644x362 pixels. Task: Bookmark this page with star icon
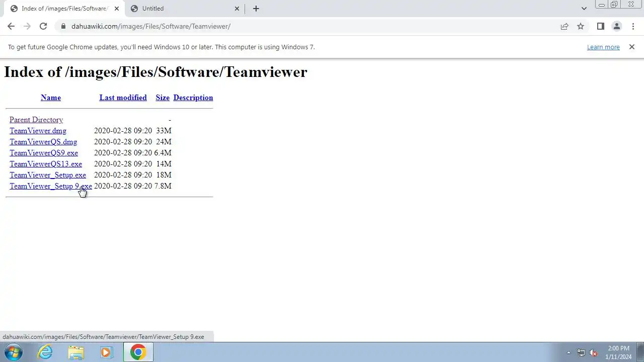(x=581, y=26)
